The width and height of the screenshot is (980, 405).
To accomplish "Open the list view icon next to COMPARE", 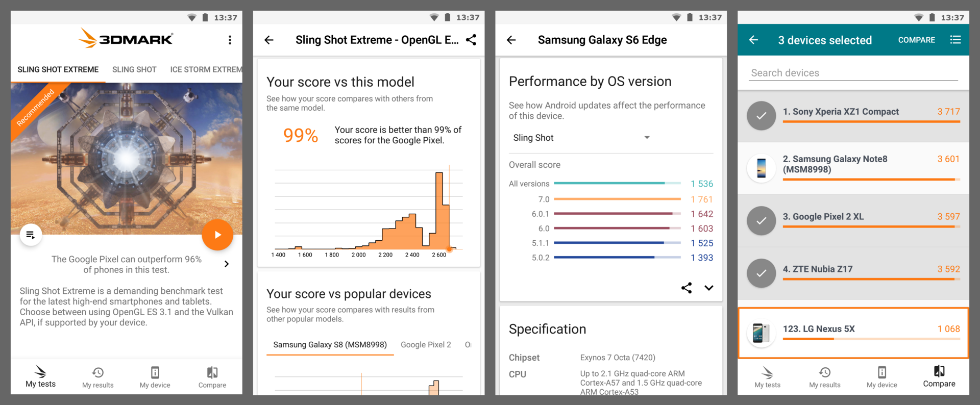I will coord(955,40).
